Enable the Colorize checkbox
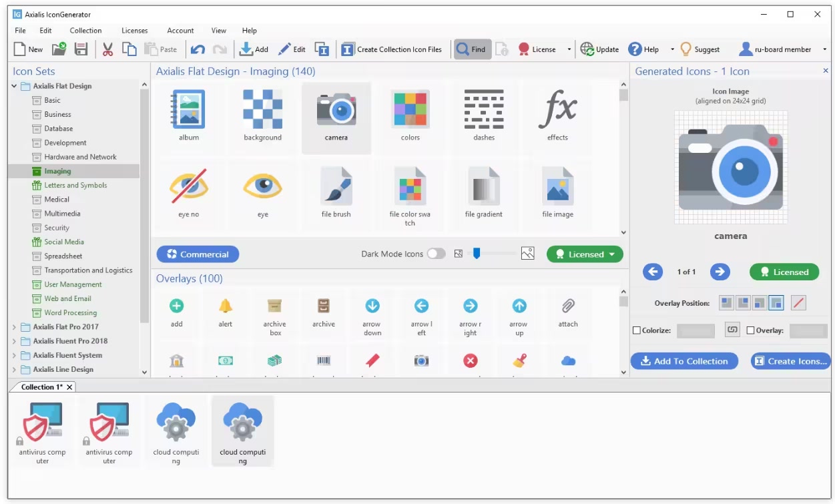 (x=637, y=330)
